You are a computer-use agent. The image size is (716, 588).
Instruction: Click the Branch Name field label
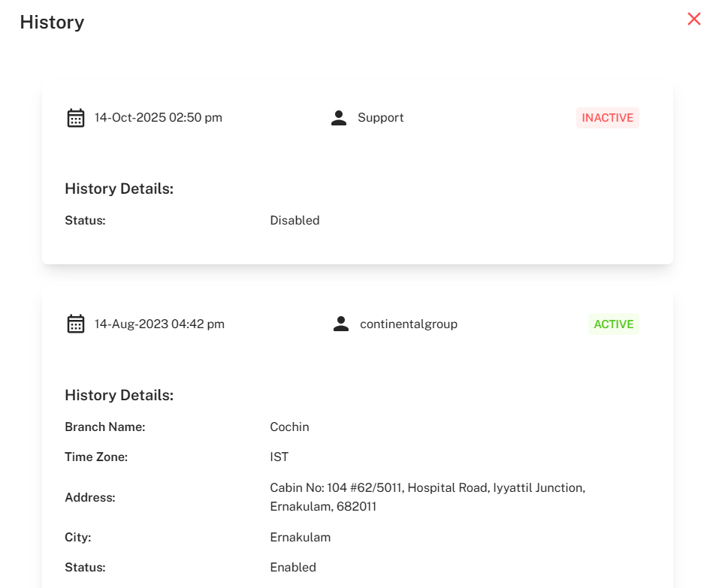click(x=104, y=427)
